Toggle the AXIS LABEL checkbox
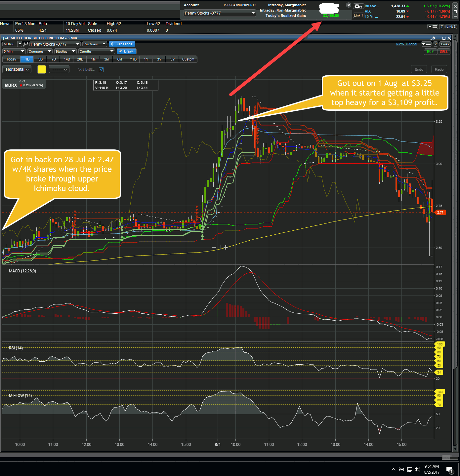This screenshot has height=476, width=460. click(x=101, y=69)
